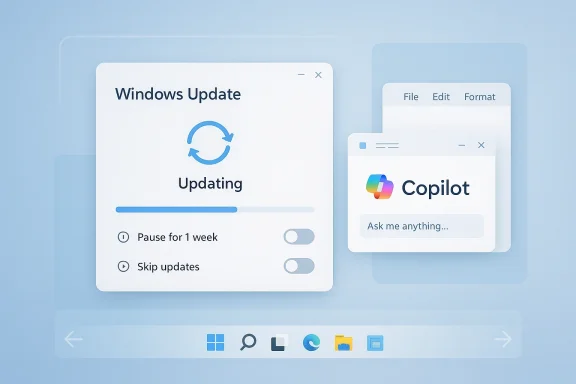Click the Windows Start logo in taskbar

(x=215, y=342)
